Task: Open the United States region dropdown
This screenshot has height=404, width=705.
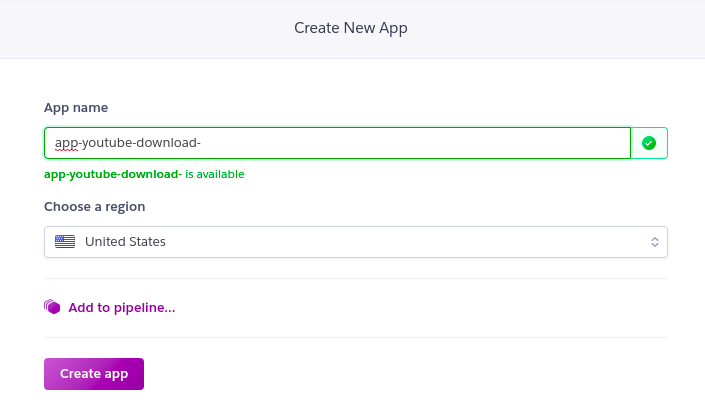Action: [356, 242]
